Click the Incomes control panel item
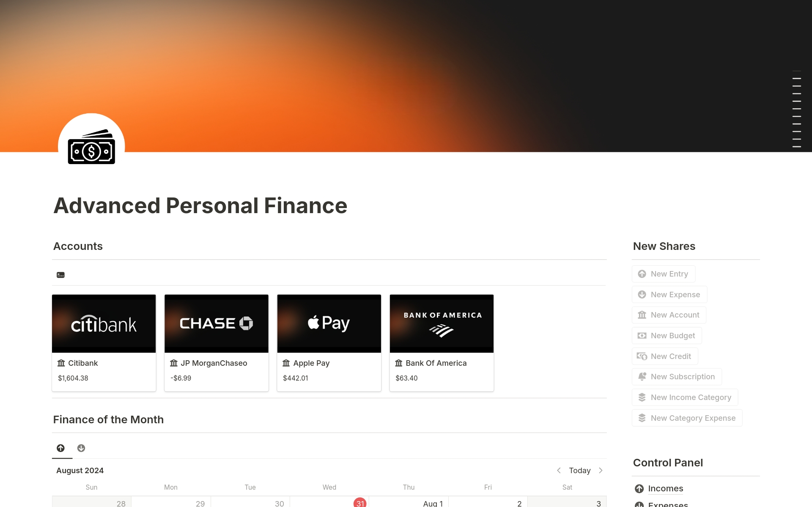Image resolution: width=812 pixels, height=507 pixels. (665, 488)
